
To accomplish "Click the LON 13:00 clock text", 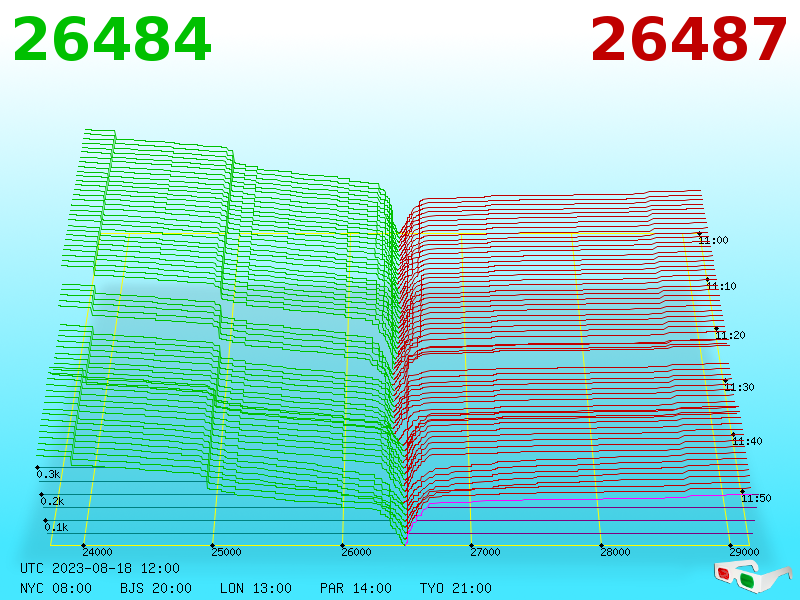I will [x=256, y=588].
